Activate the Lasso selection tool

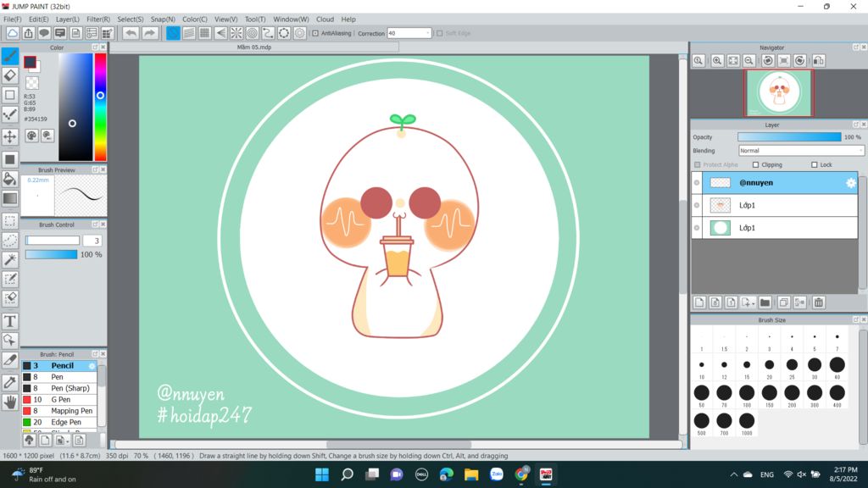pyautogui.click(x=10, y=240)
